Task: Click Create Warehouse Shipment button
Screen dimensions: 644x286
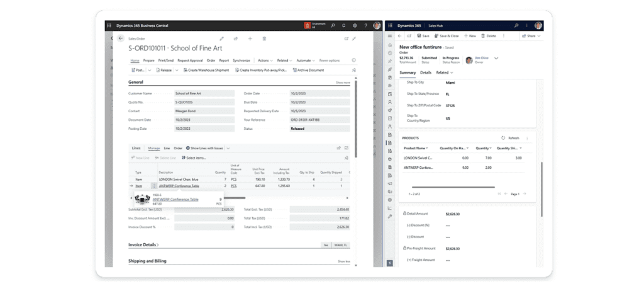Action: [x=208, y=70]
